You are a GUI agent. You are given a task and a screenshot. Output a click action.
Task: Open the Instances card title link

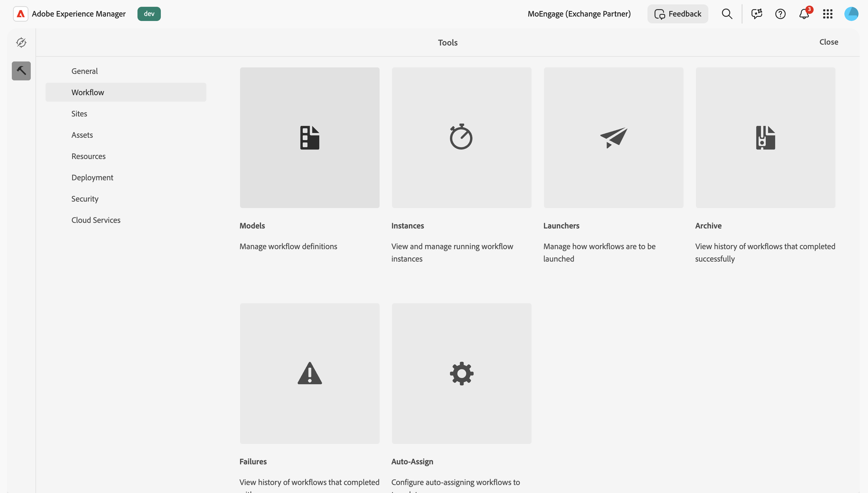[x=408, y=226]
